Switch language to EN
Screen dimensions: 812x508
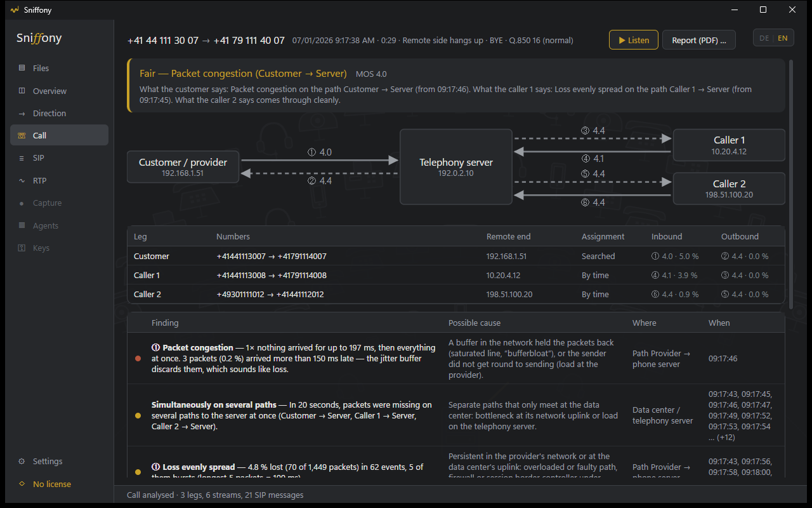783,38
